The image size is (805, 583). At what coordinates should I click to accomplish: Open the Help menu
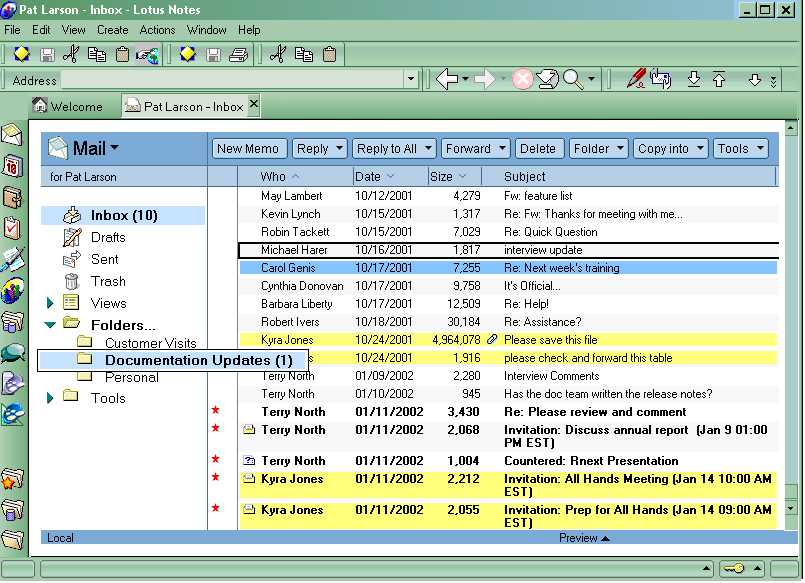[249, 30]
